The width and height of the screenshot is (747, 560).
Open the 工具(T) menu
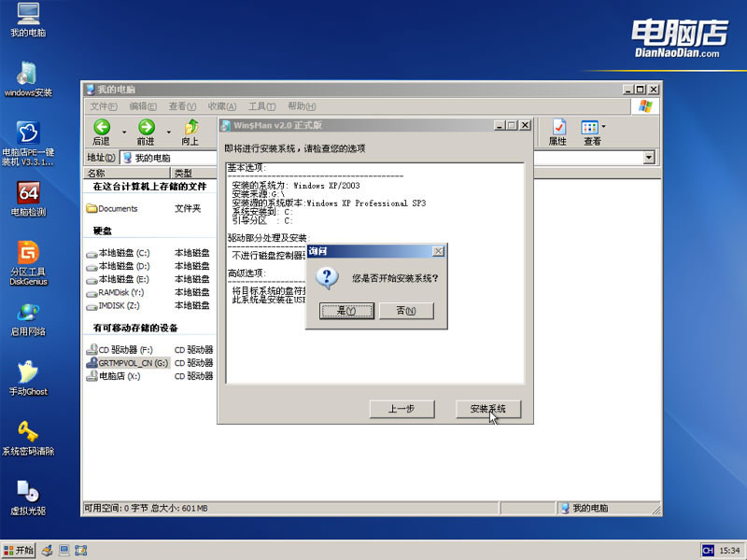point(261,106)
